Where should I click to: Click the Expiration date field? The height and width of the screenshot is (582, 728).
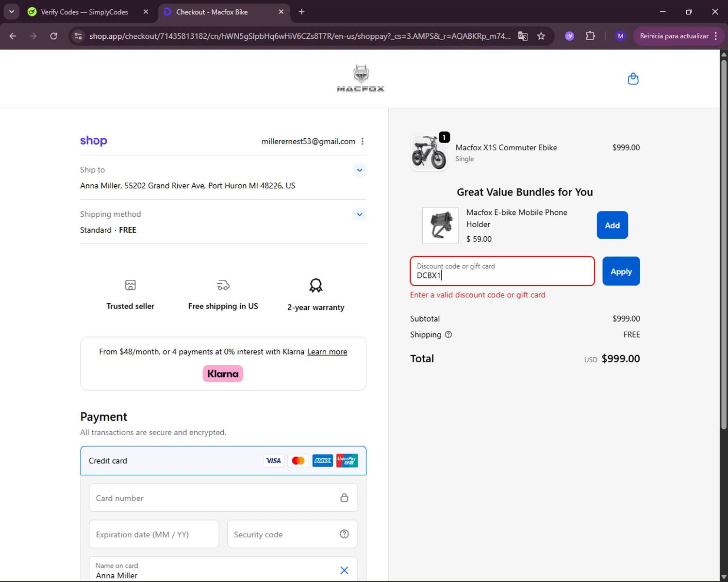point(154,534)
